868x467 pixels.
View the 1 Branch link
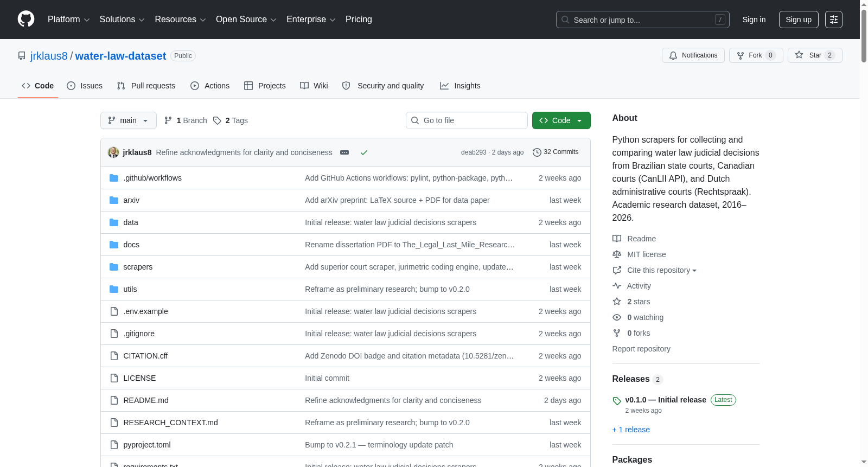pos(186,120)
